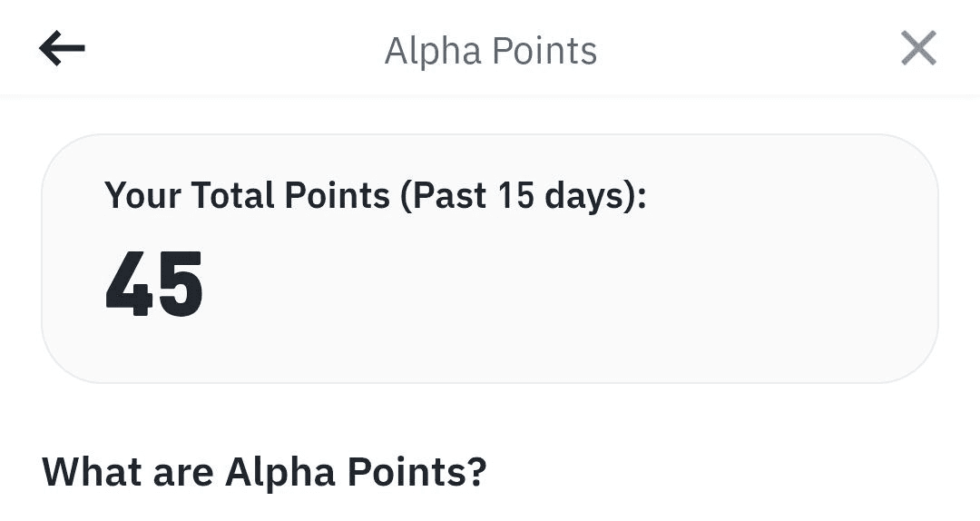Close the Alpha Points page with X
This screenshot has height=521, width=980.
pos(917,49)
